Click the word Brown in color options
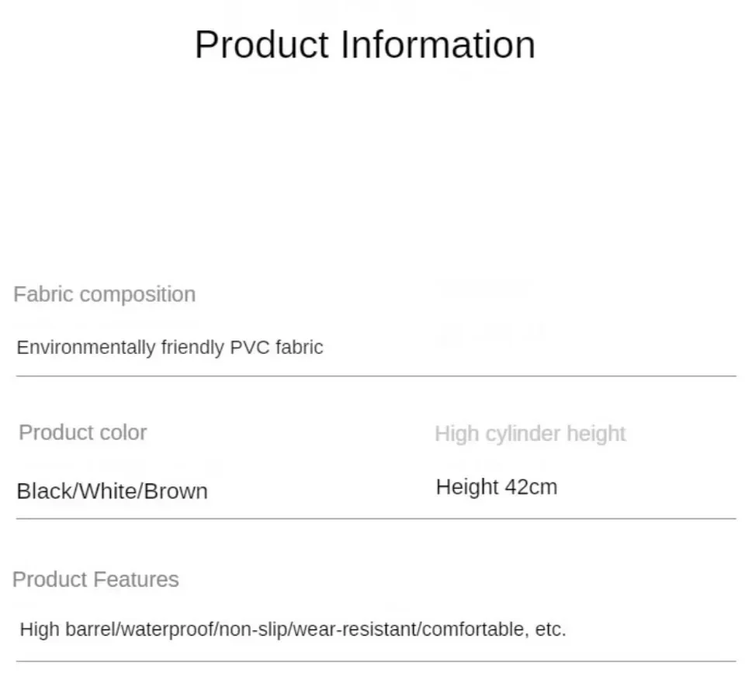This screenshot has height=700, width=745. [176, 490]
